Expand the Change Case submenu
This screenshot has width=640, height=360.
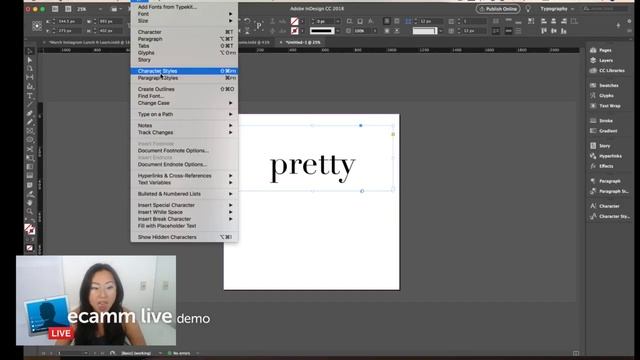pos(184,103)
